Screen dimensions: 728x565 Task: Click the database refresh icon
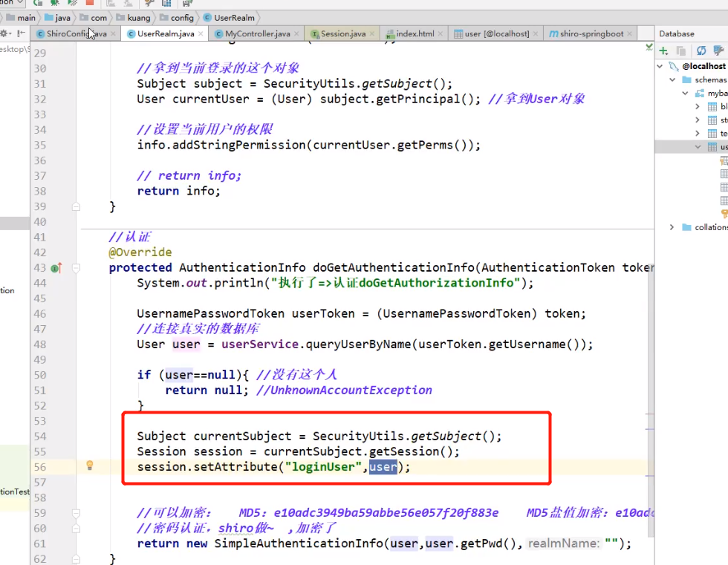coord(701,50)
